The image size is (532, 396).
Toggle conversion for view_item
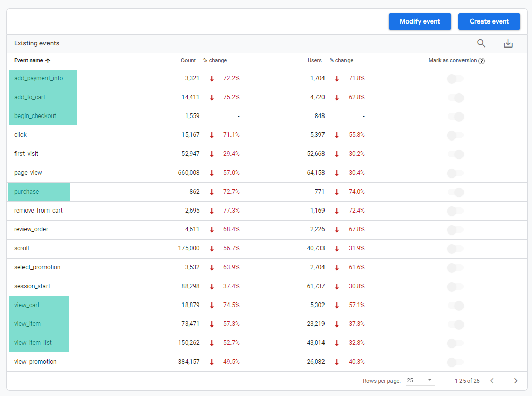456,325
